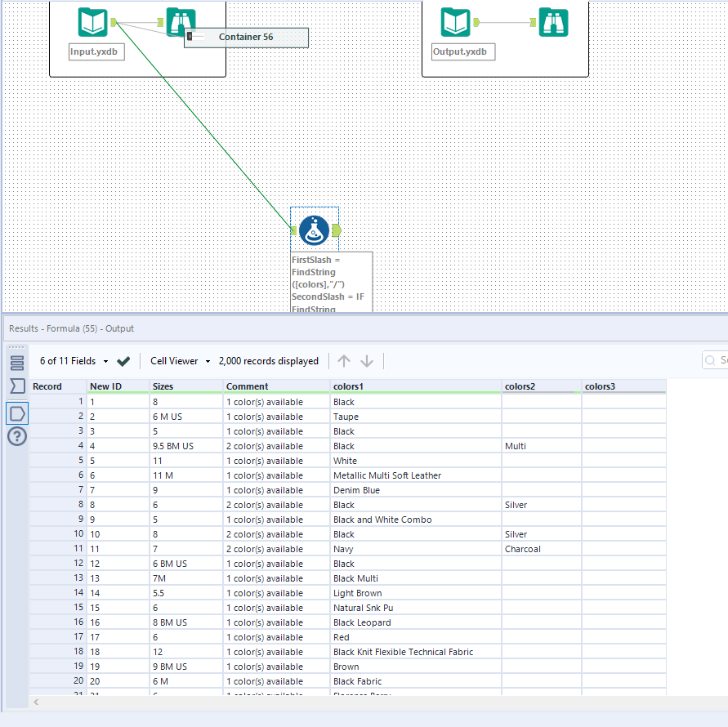728x727 pixels.
Task: Click the green checkmark apply icon
Action: coord(123,361)
